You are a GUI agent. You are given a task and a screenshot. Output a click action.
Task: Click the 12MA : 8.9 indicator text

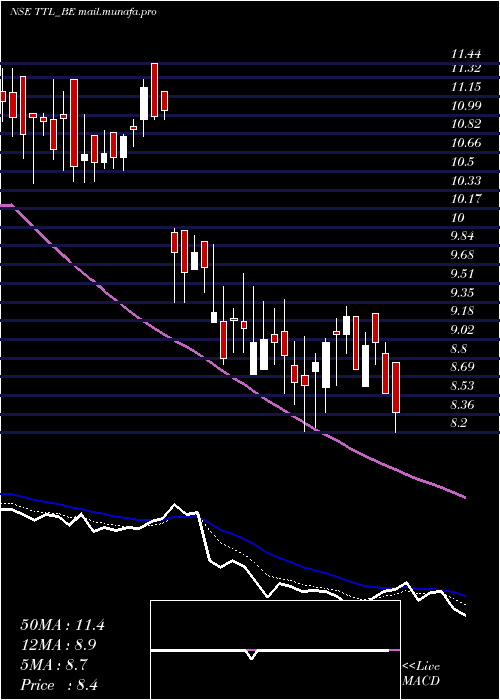point(59,646)
